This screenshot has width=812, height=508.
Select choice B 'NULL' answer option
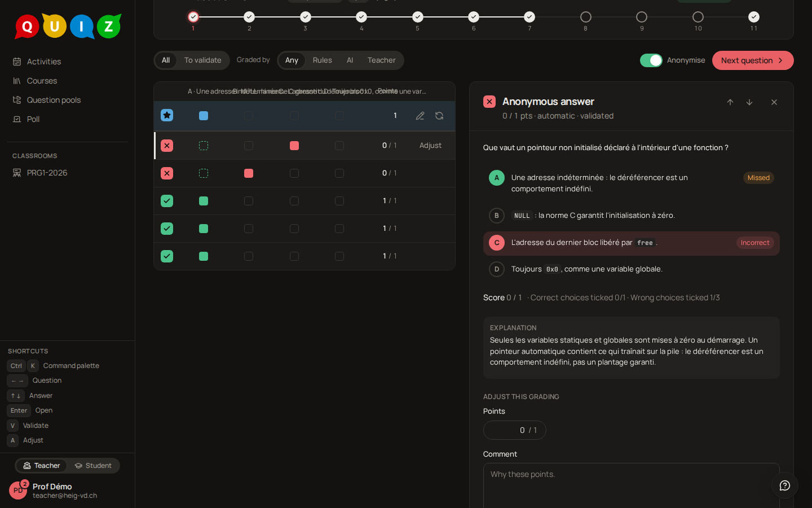632,216
